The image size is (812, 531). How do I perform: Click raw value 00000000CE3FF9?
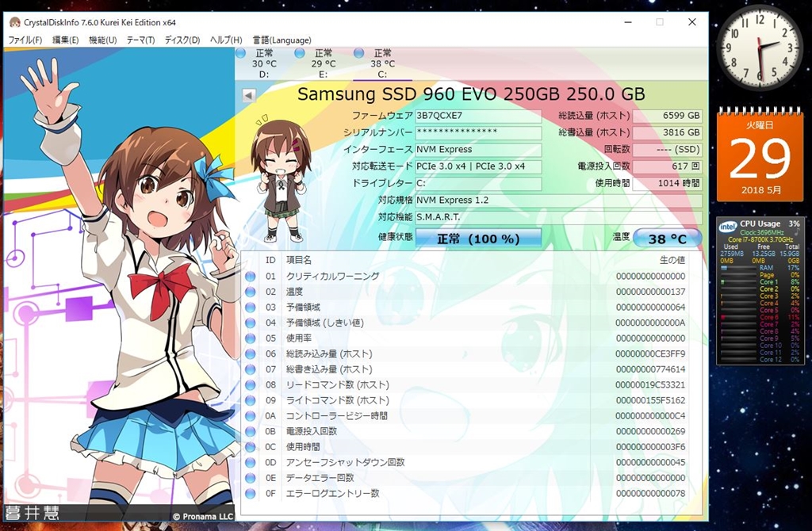tap(650, 354)
